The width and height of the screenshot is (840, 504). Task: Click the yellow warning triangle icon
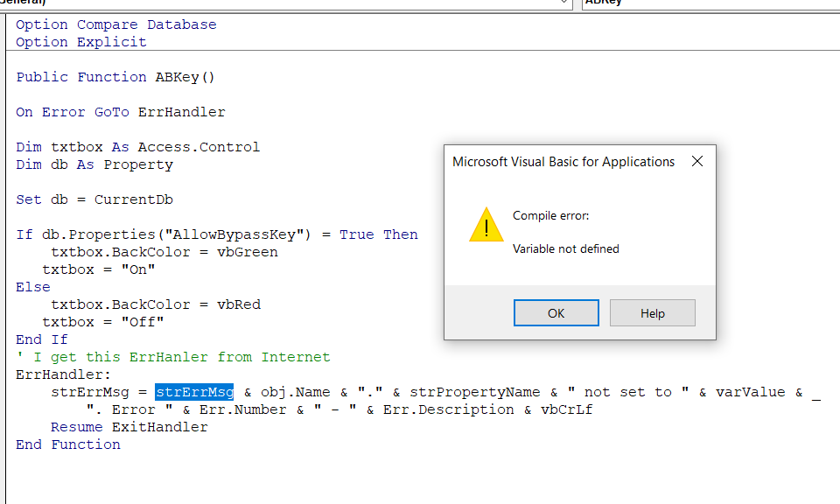(486, 225)
